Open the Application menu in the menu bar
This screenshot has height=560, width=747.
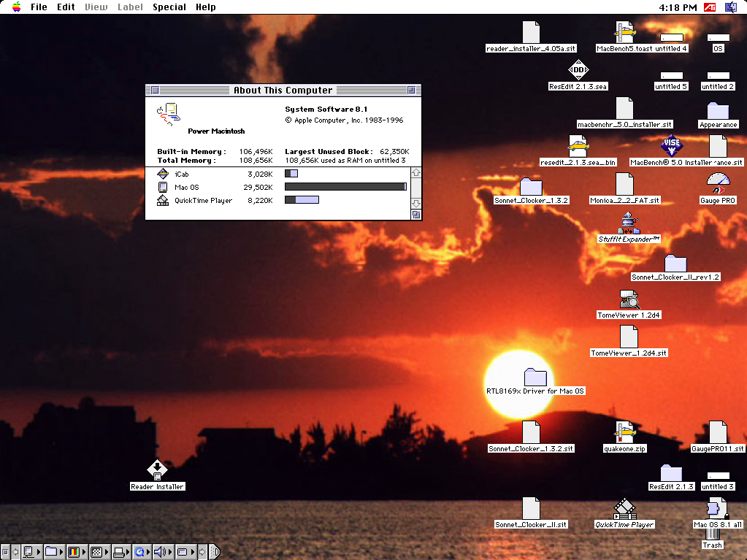tap(730, 7)
